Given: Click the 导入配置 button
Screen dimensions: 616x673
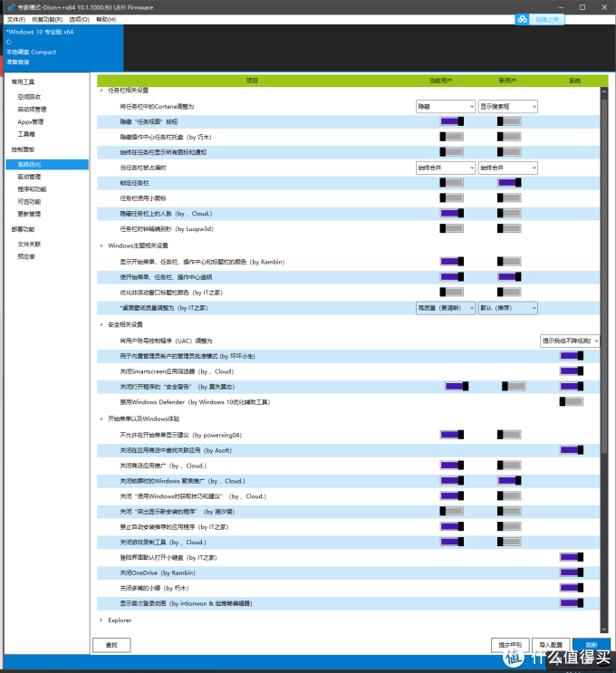Looking at the screenshot, I should 551,645.
